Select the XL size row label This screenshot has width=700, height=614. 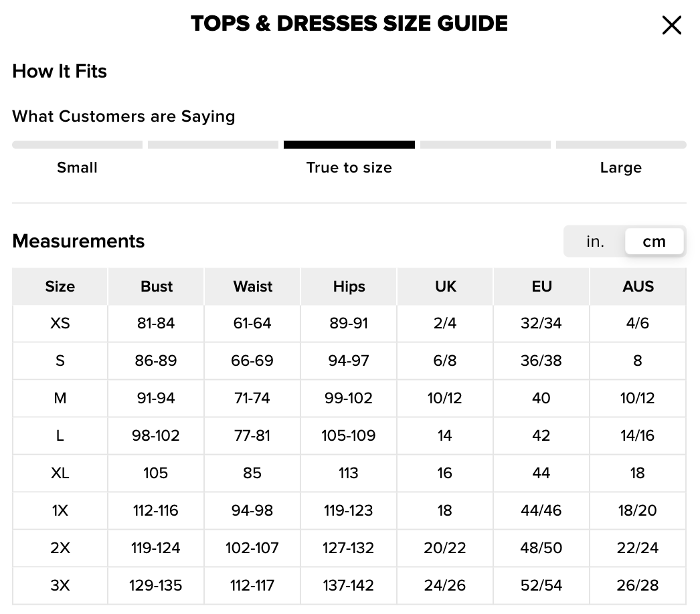pos(60,474)
